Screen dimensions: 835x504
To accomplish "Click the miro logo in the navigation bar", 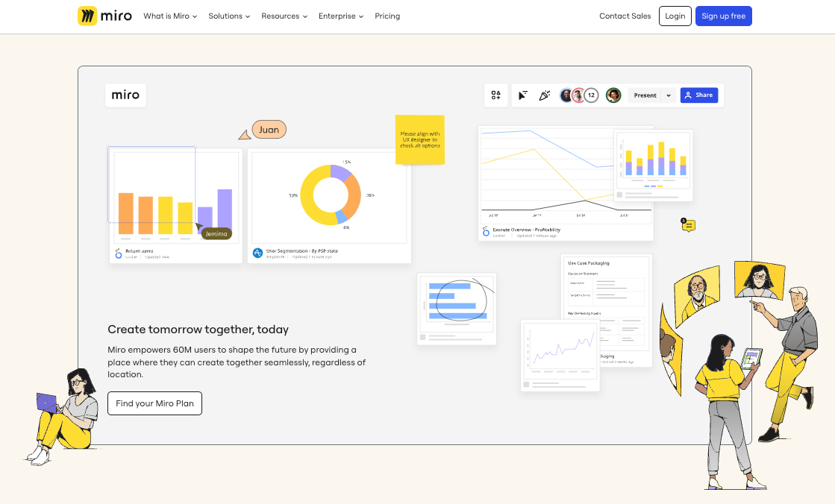I will click(104, 16).
